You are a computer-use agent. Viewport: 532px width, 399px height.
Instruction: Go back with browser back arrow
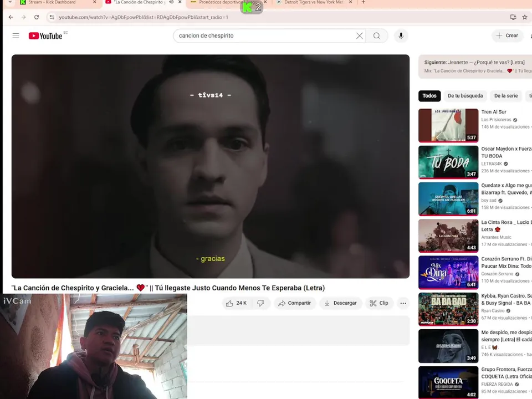point(11,17)
